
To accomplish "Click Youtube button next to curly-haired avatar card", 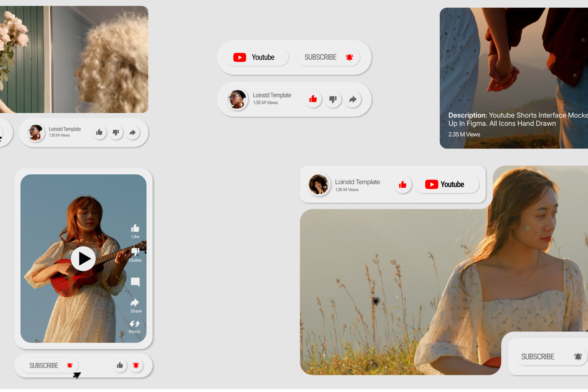I will pos(446,184).
